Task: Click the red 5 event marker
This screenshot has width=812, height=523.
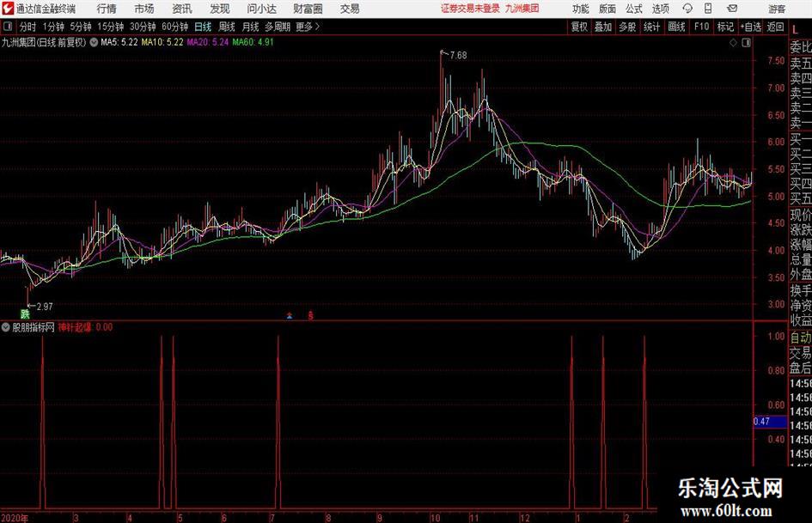Action: (311, 315)
